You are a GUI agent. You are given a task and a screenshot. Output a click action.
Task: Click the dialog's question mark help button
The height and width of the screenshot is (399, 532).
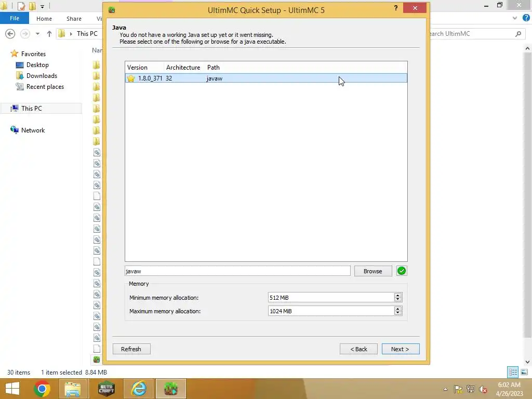tap(395, 8)
